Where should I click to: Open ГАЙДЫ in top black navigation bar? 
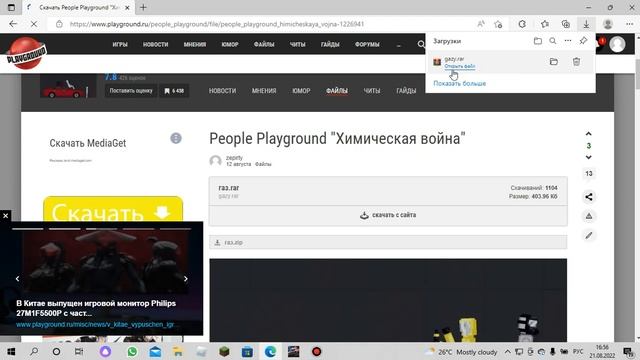[x=330, y=44]
